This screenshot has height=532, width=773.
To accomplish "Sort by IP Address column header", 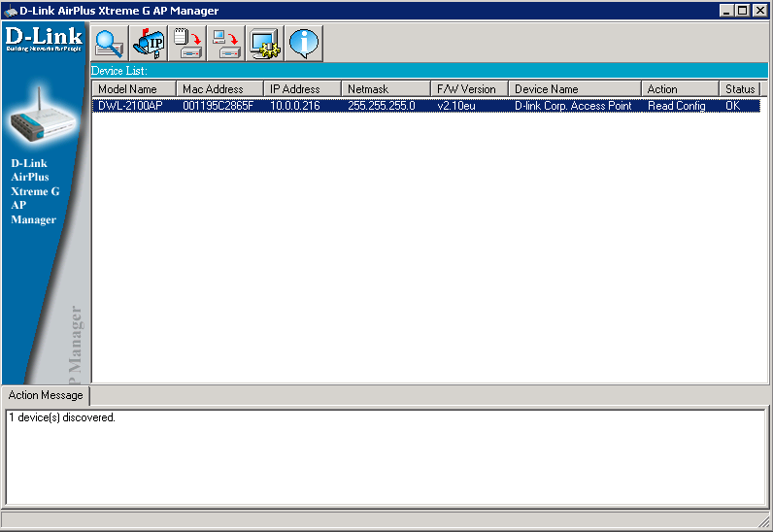I will pos(303,89).
